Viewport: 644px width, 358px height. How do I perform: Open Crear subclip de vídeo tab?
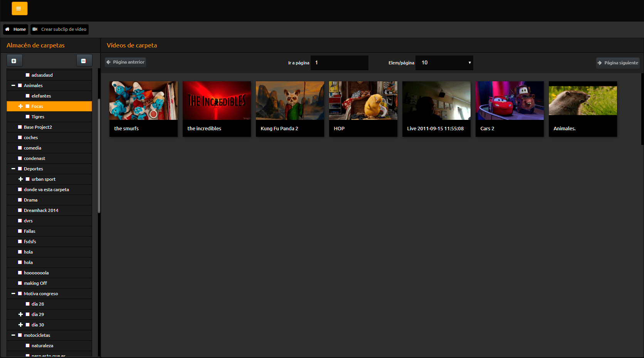[60, 29]
